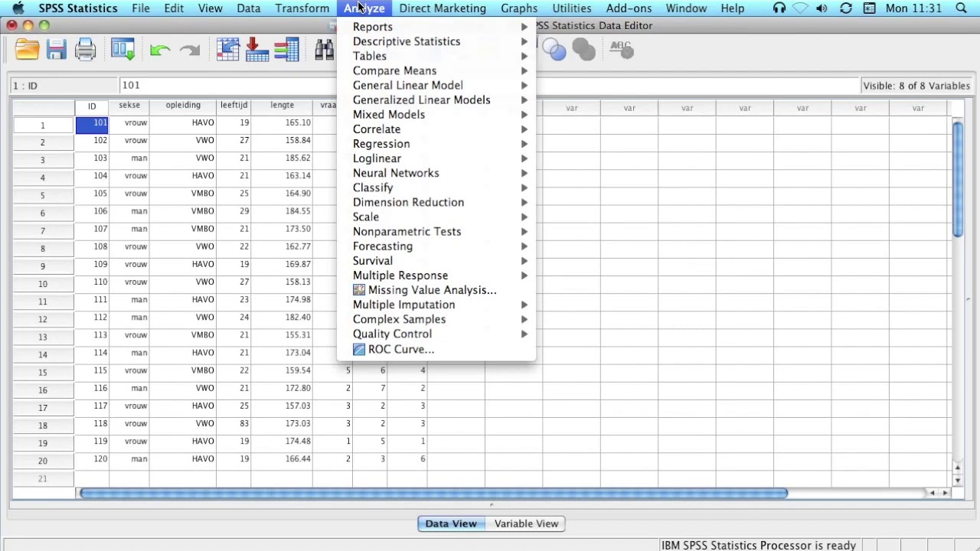This screenshot has width=980, height=551.
Task: Open the Apple menu icon
Action: [x=18, y=8]
